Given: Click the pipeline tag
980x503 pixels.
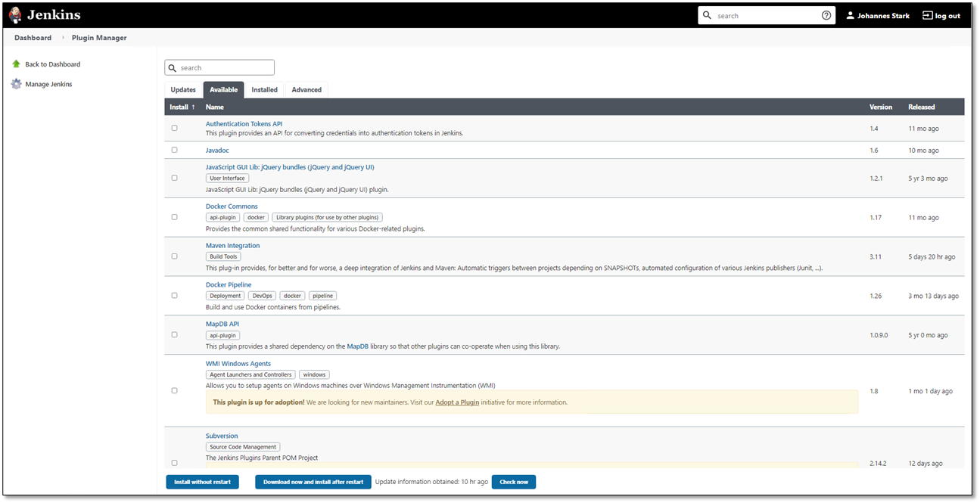Looking at the screenshot, I should 323,296.
